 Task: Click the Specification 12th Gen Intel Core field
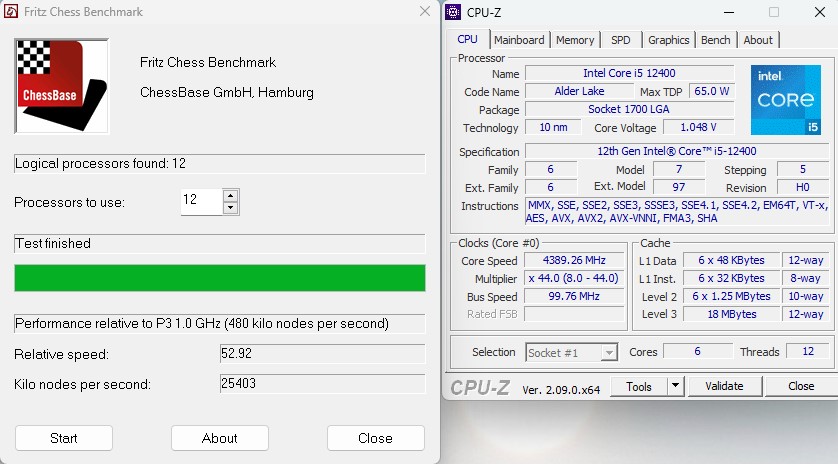(x=677, y=151)
